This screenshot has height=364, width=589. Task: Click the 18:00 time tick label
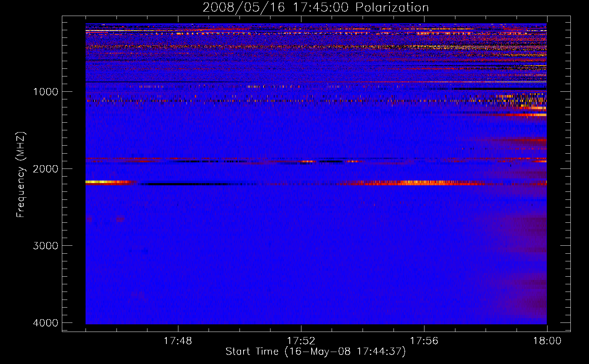pos(547,341)
